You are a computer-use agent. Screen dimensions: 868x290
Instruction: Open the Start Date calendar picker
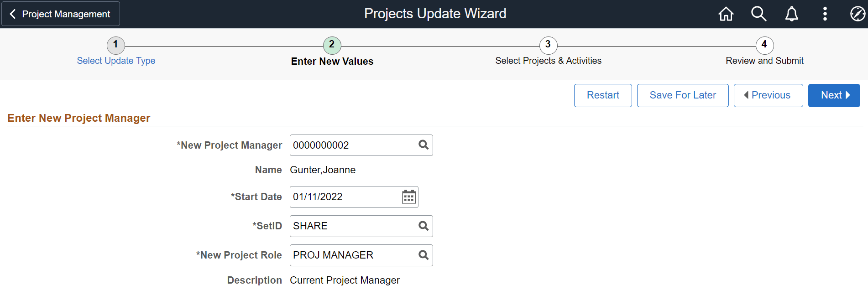click(x=408, y=197)
